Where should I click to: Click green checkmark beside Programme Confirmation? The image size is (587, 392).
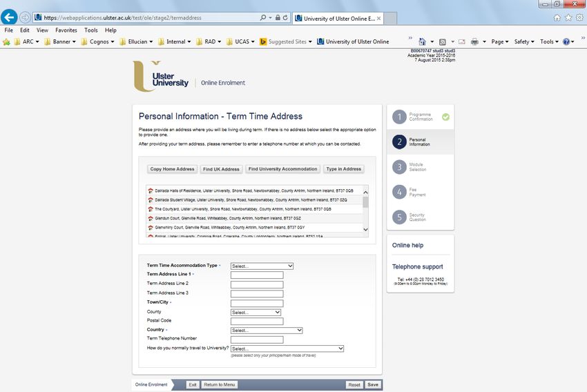tap(445, 117)
